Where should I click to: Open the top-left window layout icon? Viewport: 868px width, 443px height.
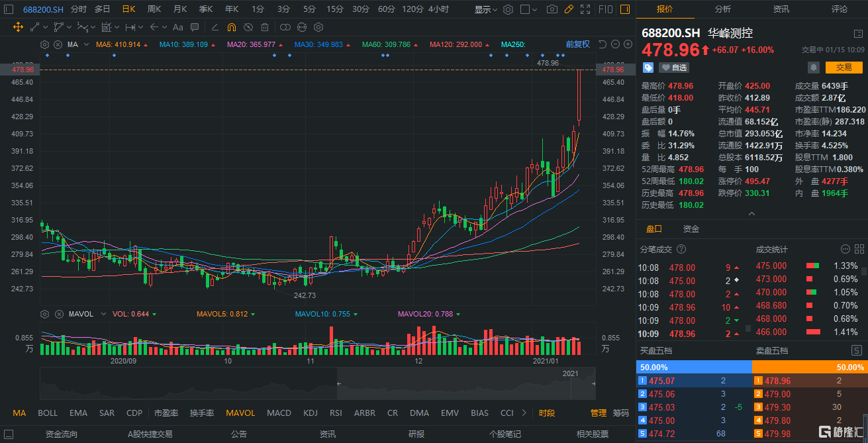tap(9, 9)
